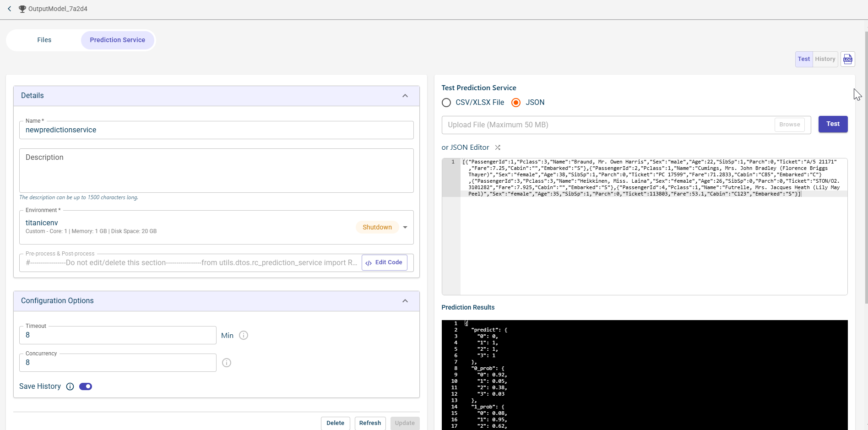Switch to the History view

(x=825, y=59)
